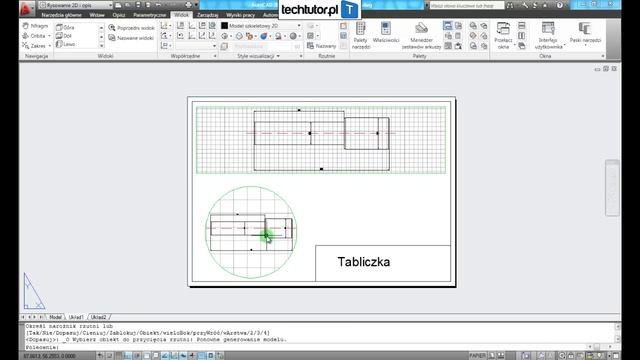Click the Nazwany viewports button
Viewport: 640px width, 360px height.
pyautogui.click(x=322, y=46)
